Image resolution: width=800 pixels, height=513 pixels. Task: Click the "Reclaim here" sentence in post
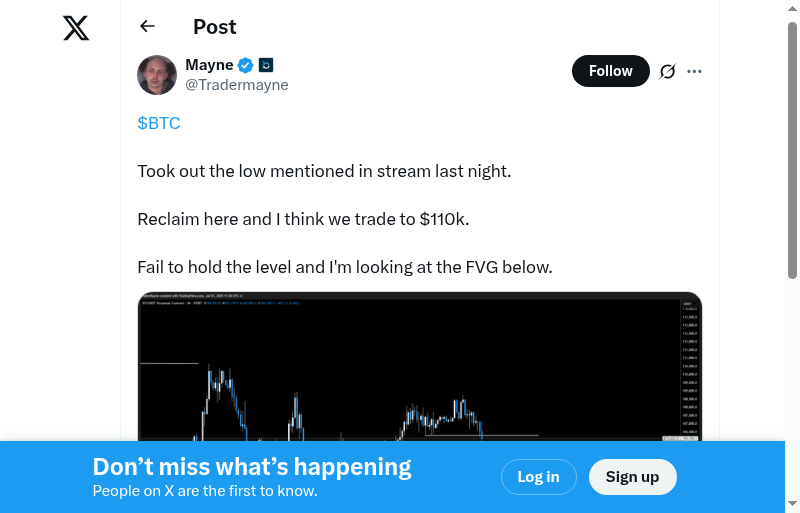(x=303, y=219)
